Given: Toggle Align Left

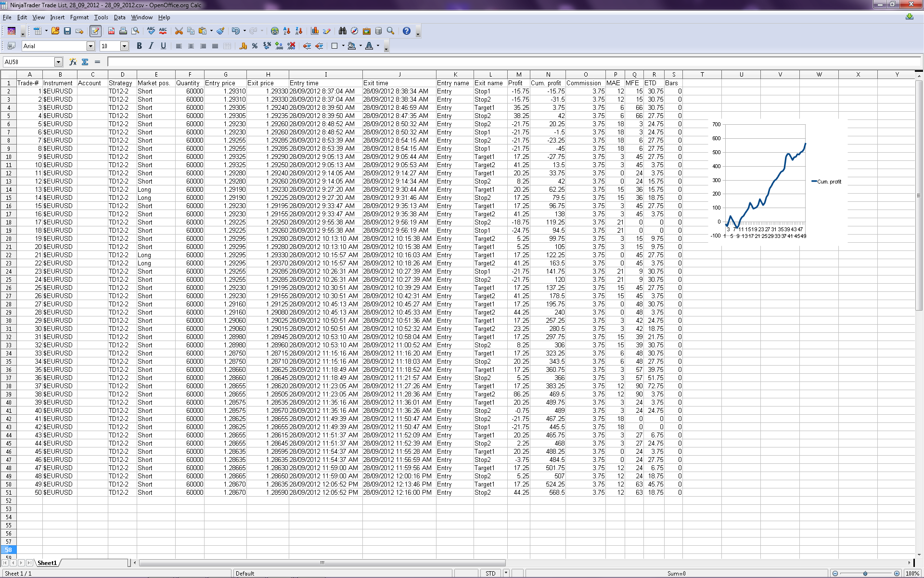Looking at the screenshot, I should [179, 46].
